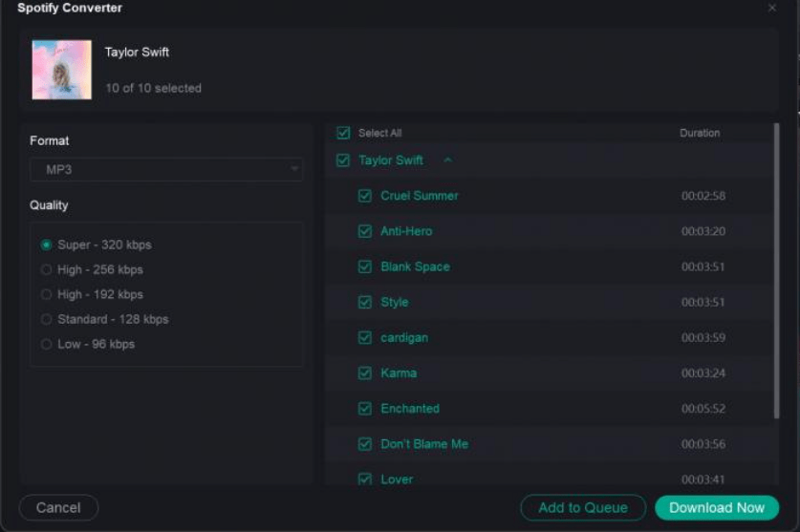Choose High - 256 kbps quality

47,270
